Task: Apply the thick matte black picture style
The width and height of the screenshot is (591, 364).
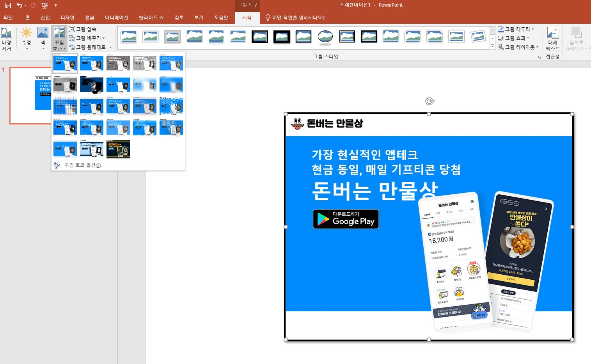Action: [x=282, y=36]
